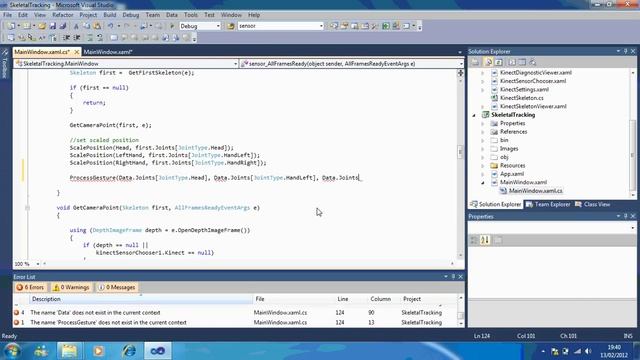
Task: Switch to the MainWindow.xaml tab
Action: 108,52
